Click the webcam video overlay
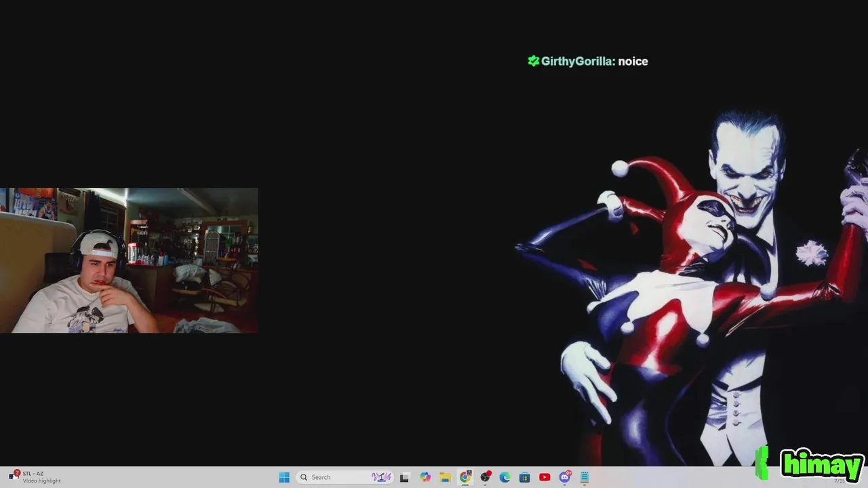 (129, 260)
